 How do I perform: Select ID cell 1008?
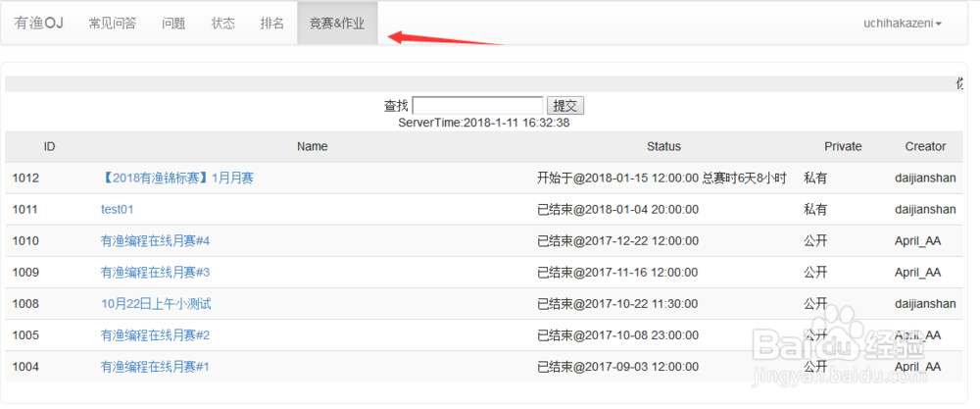tap(25, 304)
